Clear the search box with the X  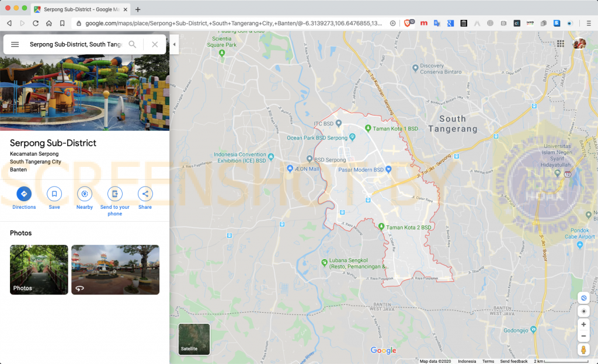point(155,44)
